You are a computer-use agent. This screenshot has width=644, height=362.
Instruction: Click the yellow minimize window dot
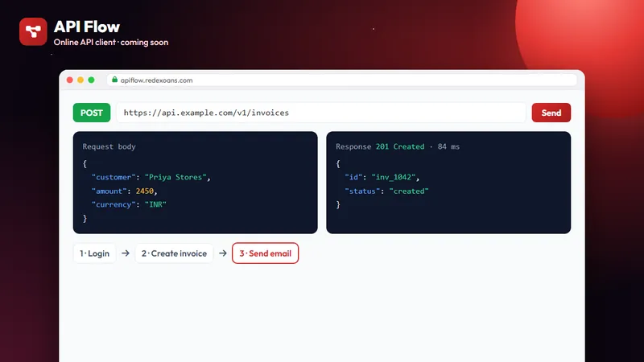80,80
